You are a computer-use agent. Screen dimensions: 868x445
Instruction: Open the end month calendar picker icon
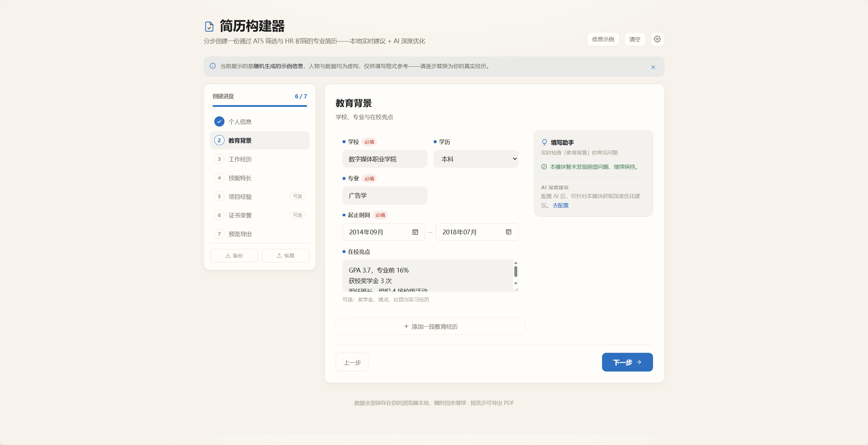click(x=508, y=232)
